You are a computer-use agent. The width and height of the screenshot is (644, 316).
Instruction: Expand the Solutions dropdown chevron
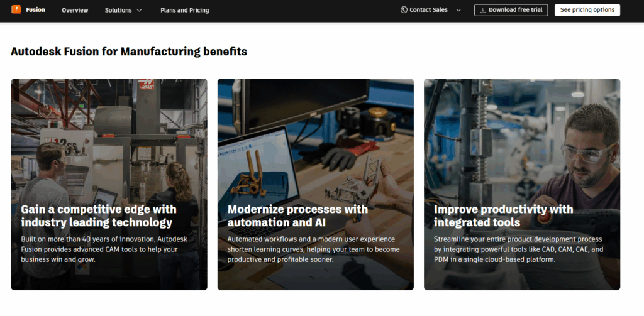pyautogui.click(x=139, y=11)
